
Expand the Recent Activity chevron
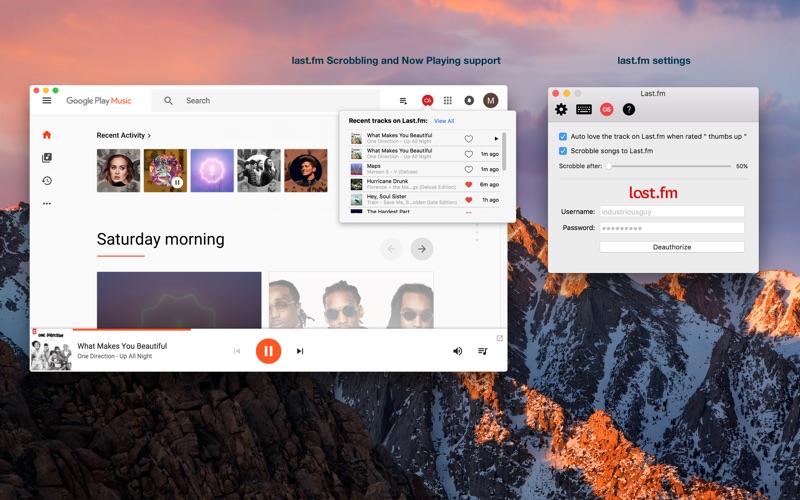coord(149,136)
